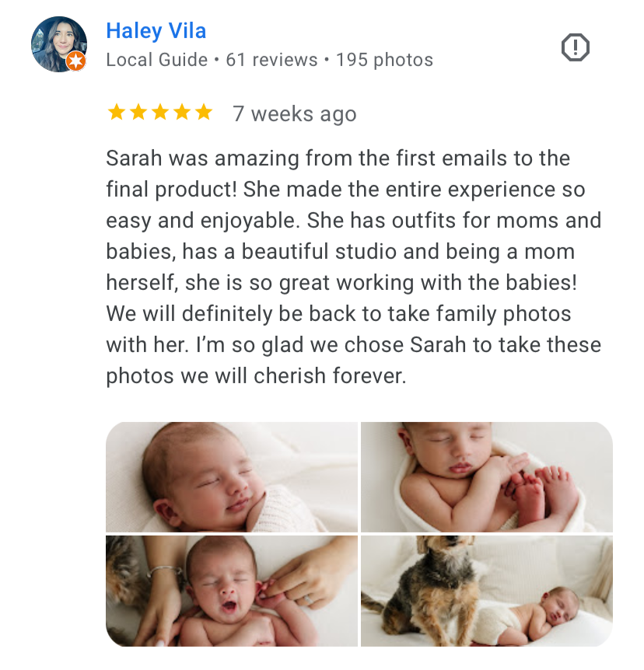Open Haley Vila's profile picture
Image resolution: width=644 pixels, height=670 pixels.
[x=59, y=44]
